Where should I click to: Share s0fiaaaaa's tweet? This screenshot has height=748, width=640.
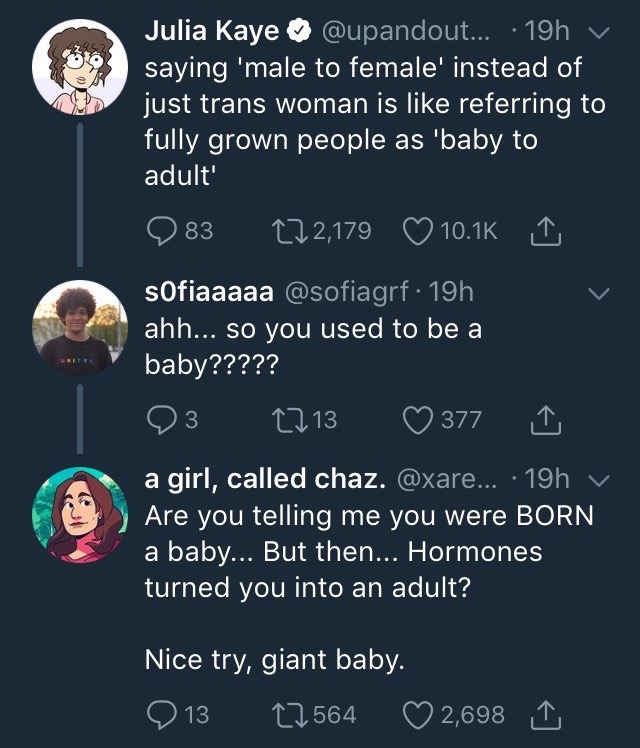(x=547, y=421)
